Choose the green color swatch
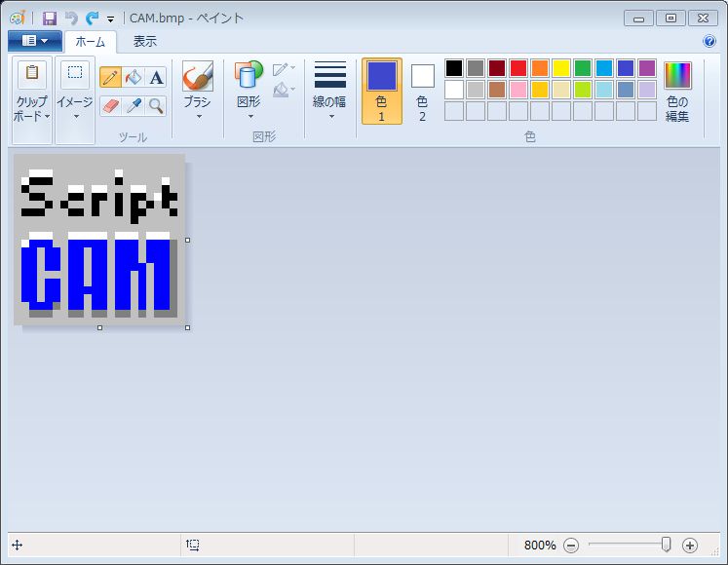The width and height of the screenshot is (728, 565). (x=583, y=68)
